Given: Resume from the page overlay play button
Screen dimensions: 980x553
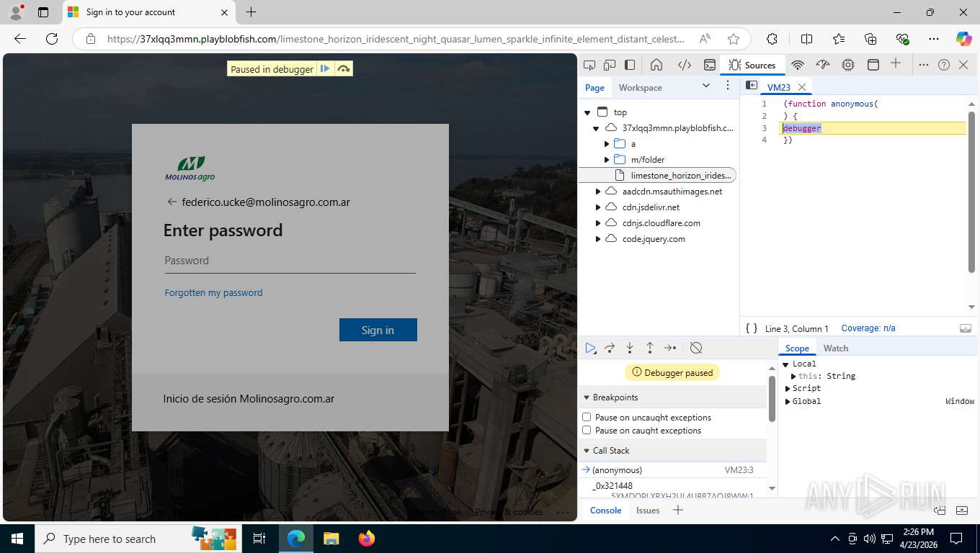Looking at the screenshot, I should tap(325, 69).
